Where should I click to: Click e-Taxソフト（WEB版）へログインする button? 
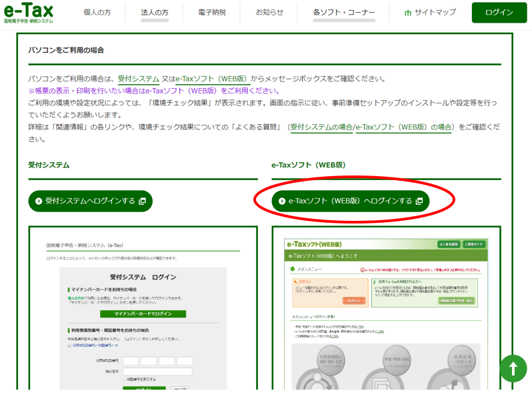coord(351,201)
